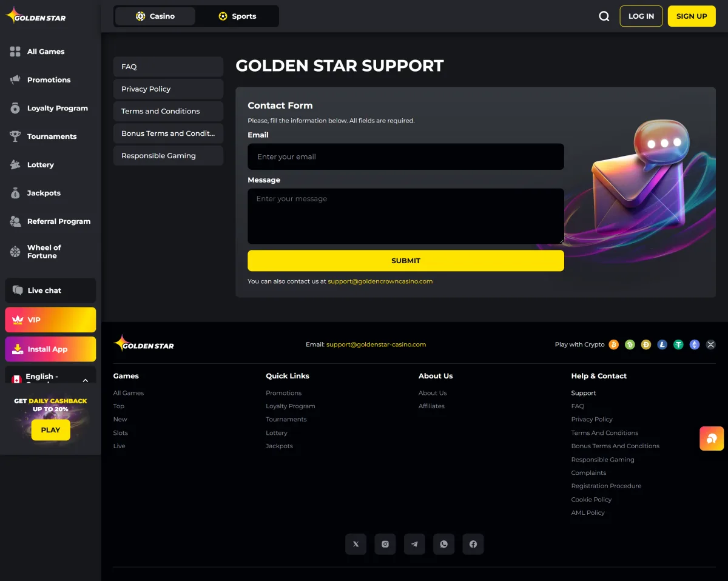Open footer About Us link
Image resolution: width=728 pixels, height=581 pixels.
[433, 393]
